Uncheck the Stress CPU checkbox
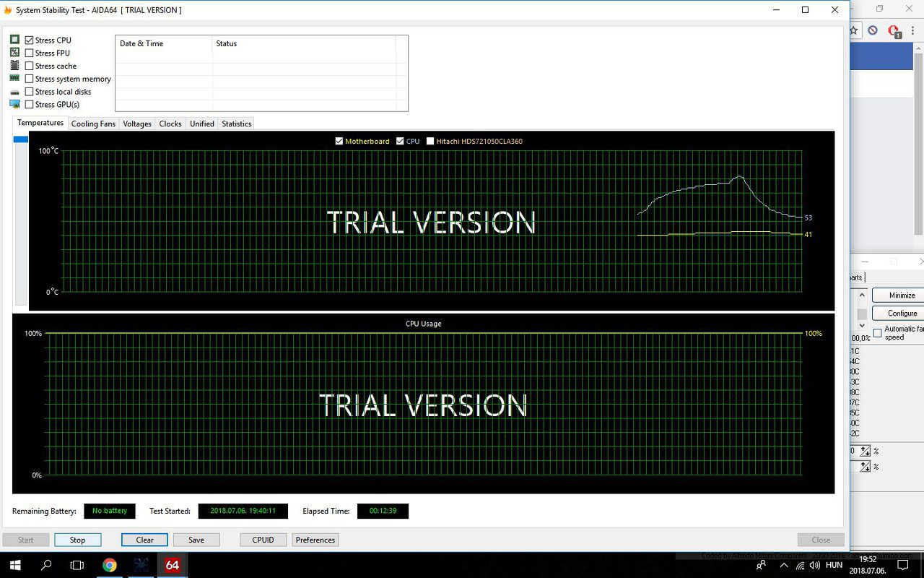The height and width of the screenshot is (578, 924). tap(30, 40)
